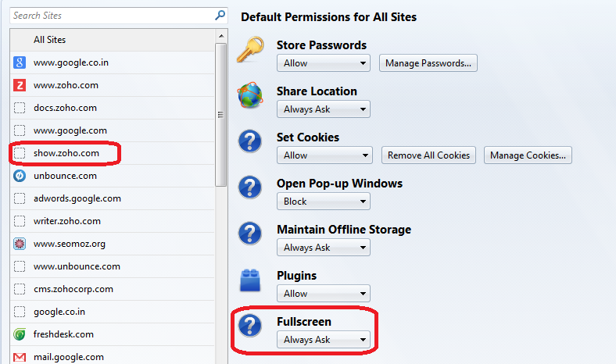Click the globe icon for Share Location
This screenshot has width=616, height=364.
(x=250, y=95)
